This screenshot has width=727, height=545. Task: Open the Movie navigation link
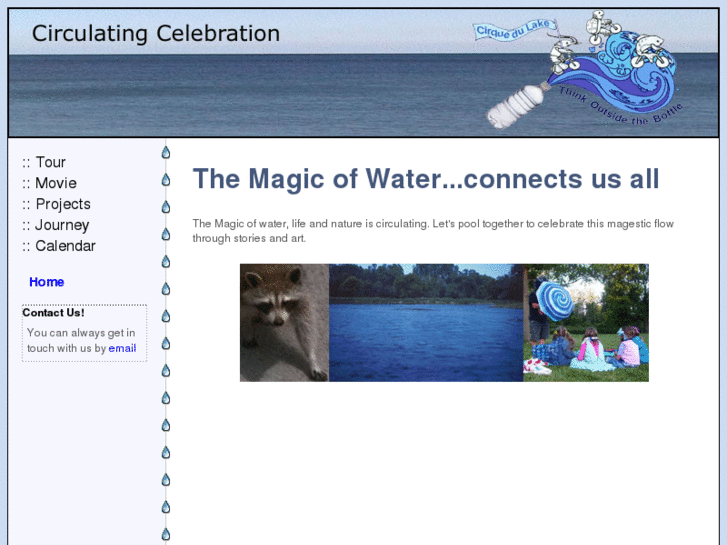click(56, 183)
